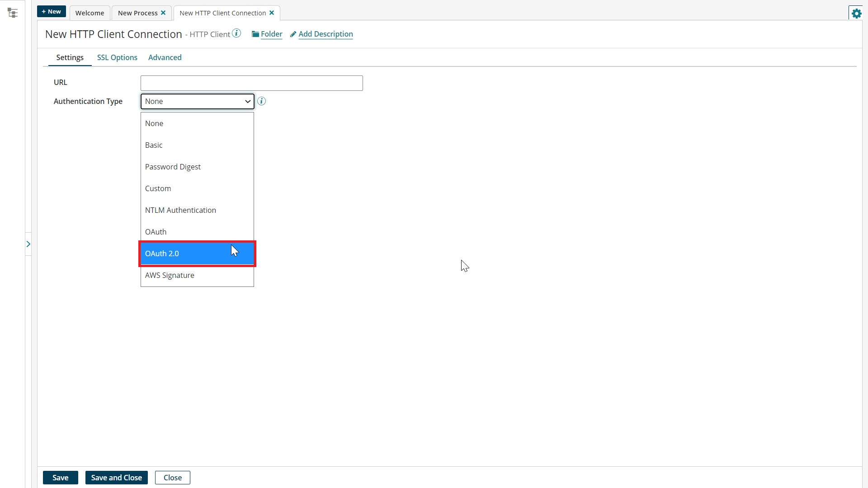Choose AWS Signature authentication option
Screen dimensions: 868x488
click(x=170, y=275)
